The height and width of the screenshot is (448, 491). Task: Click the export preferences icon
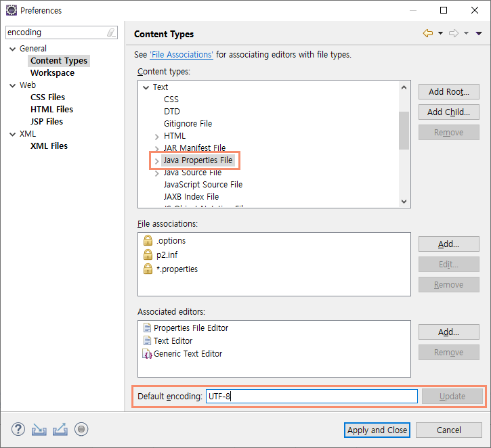click(60, 430)
